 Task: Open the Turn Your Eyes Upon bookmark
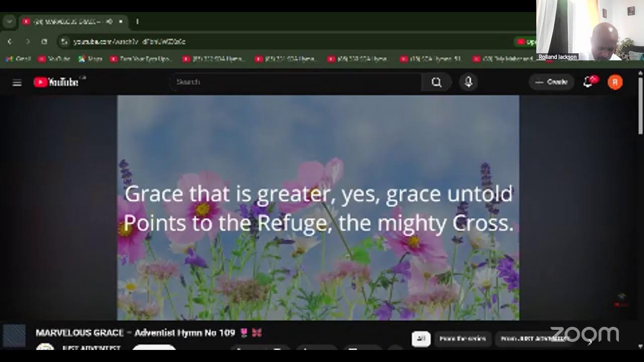click(x=142, y=59)
